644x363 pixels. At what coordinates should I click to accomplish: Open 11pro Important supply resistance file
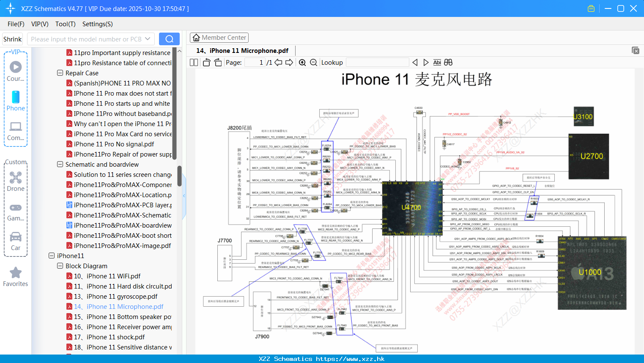coord(119,52)
